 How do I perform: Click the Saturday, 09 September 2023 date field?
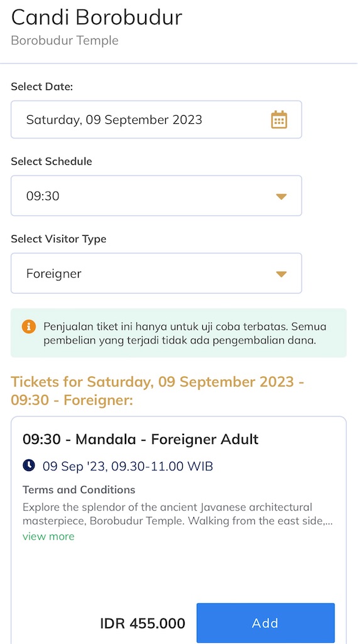[x=156, y=119]
